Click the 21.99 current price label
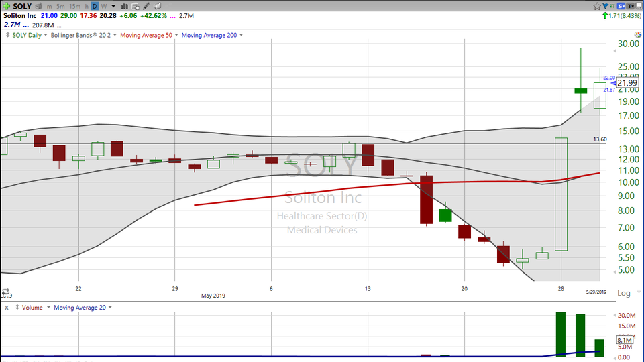 [x=628, y=83]
